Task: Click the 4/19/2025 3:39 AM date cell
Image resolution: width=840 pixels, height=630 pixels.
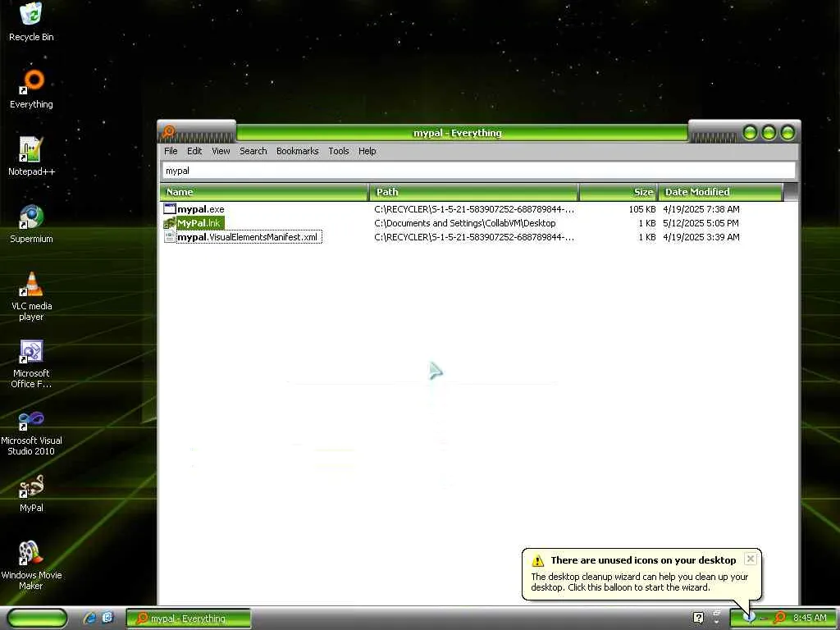Action: (701, 237)
